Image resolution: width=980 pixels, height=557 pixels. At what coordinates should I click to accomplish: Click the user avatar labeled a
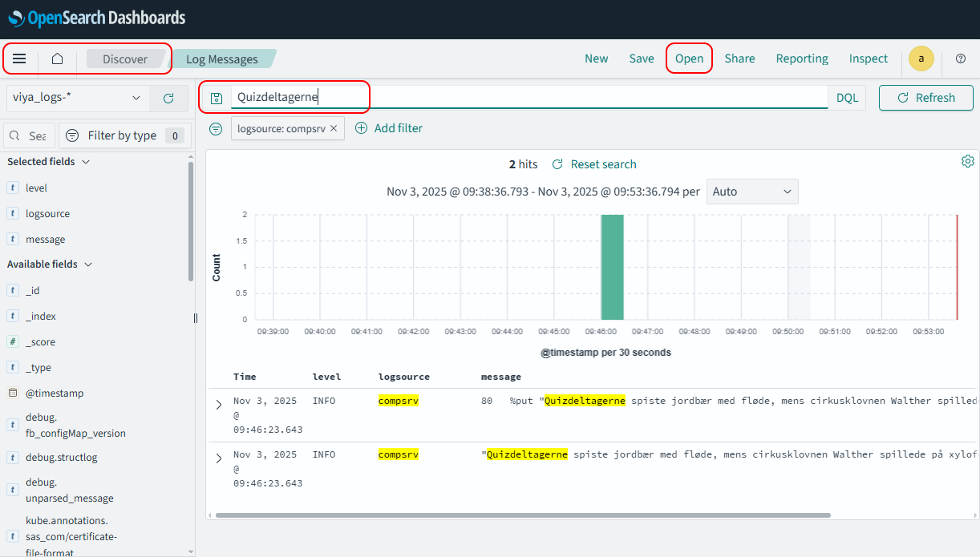[x=921, y=59]
